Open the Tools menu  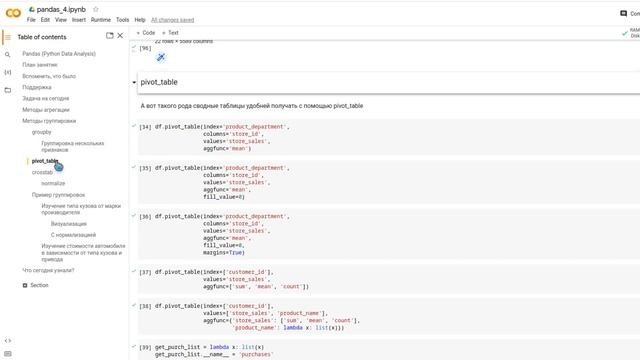122,20
